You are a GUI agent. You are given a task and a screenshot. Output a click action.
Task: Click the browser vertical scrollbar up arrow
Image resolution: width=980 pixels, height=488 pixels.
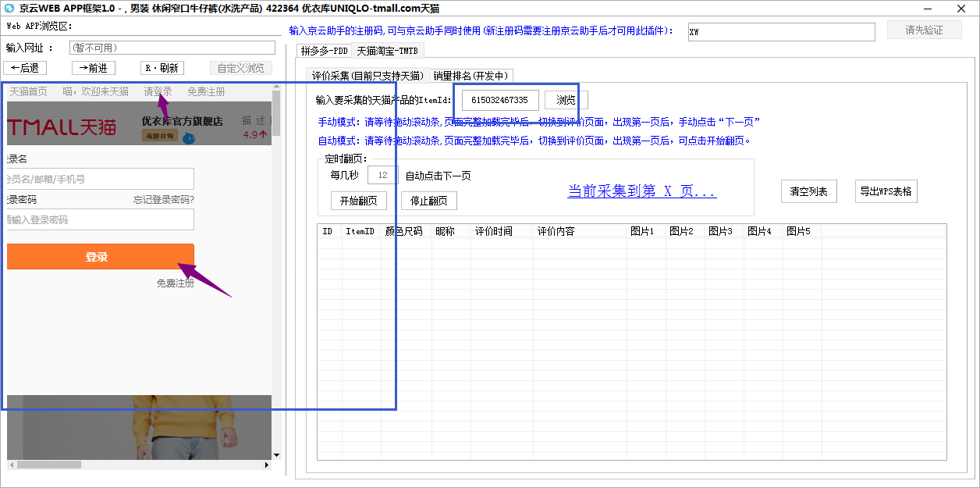[x=275, y=85]
